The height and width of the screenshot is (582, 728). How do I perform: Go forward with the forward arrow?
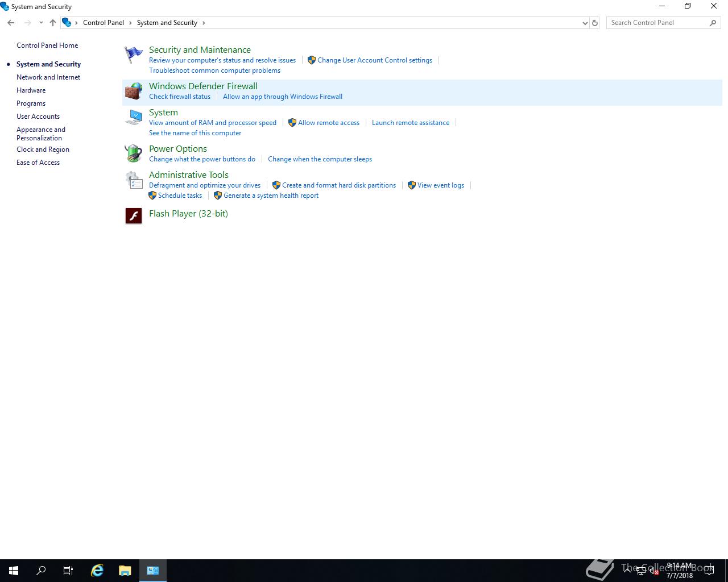(x=27, y=23)
